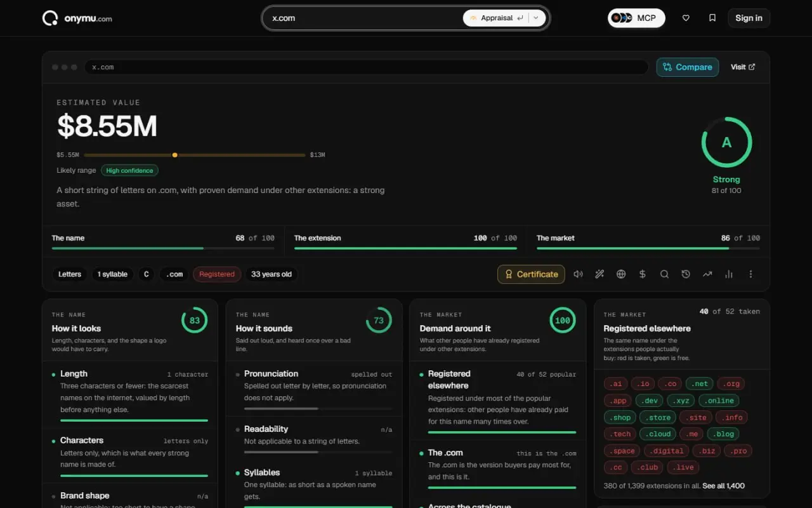Open the .me extension chip
This screenshot has height=508, width=812.
coord(691,434)
